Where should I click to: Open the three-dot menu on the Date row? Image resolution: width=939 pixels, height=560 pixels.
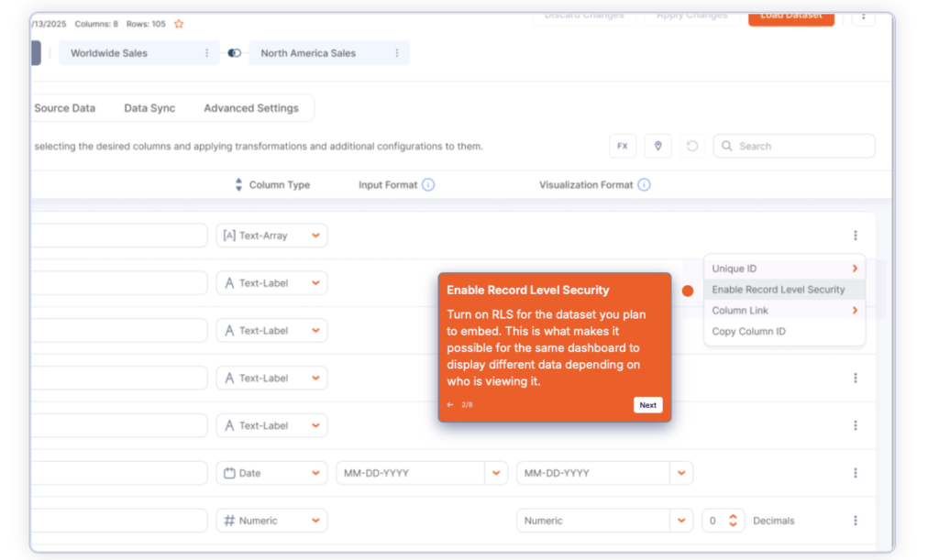pyautogui.click(x=855, y=473)
